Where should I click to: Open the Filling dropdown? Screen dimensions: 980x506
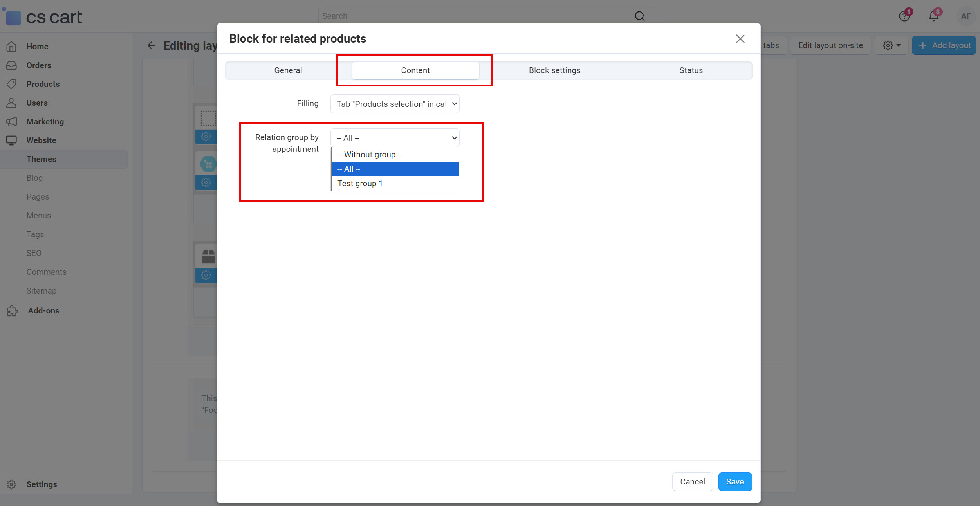[395, 104]
